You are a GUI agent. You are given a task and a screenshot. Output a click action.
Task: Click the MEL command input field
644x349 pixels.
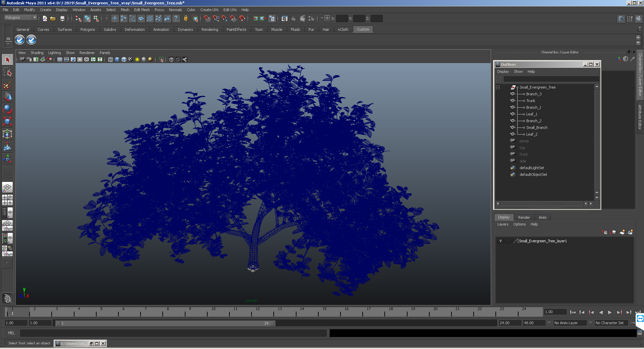coord(173,333)
